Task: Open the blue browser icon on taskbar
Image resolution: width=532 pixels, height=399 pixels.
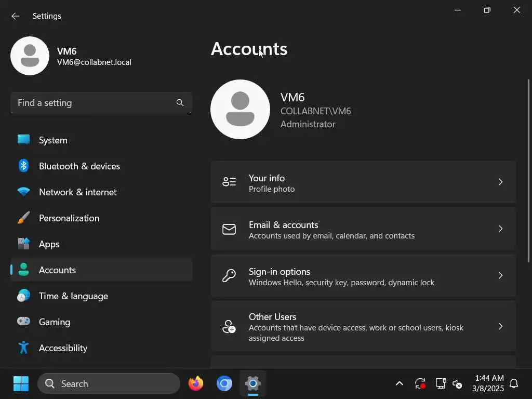Action: (224, 384)
